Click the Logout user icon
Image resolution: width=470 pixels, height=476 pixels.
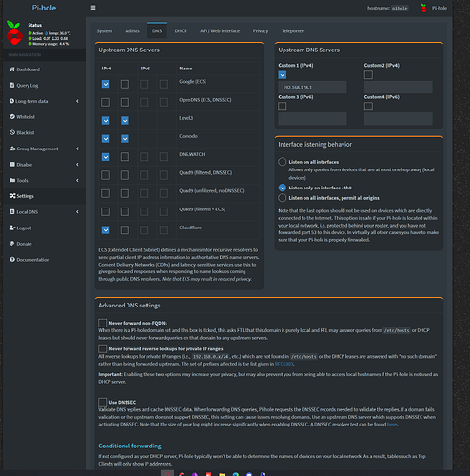click(x=12, y=228)
